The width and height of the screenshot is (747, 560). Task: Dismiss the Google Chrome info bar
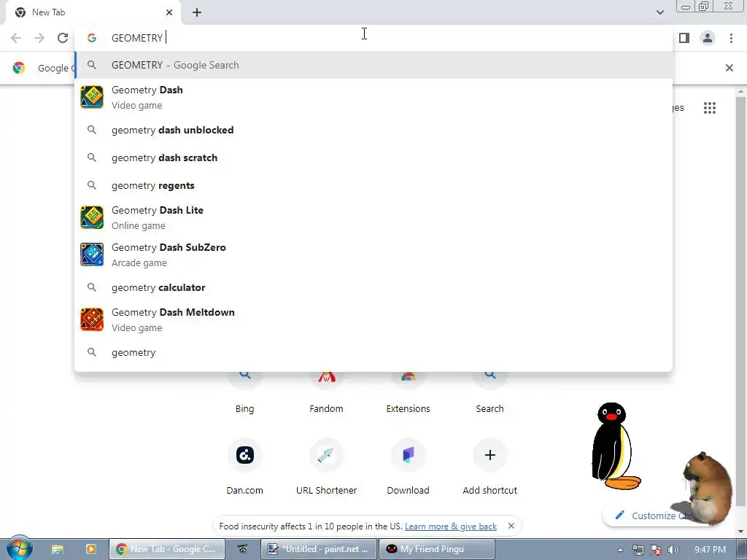coord(729,68)
